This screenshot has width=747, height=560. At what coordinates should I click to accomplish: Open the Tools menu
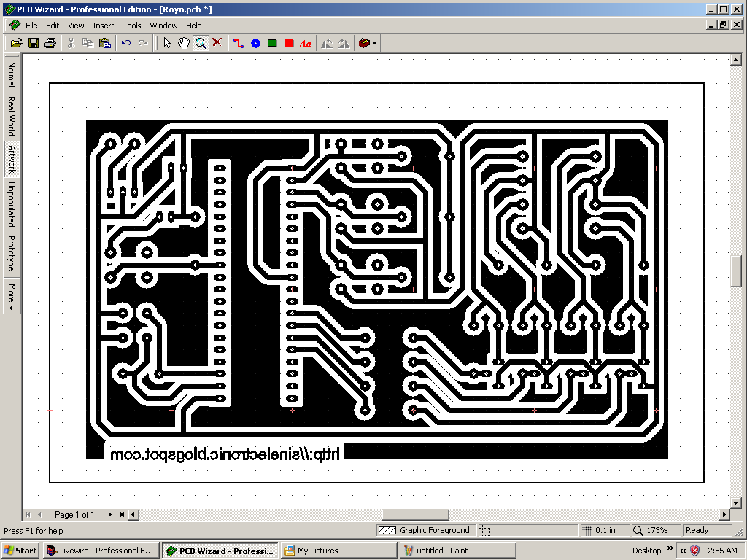pos(131,25)
